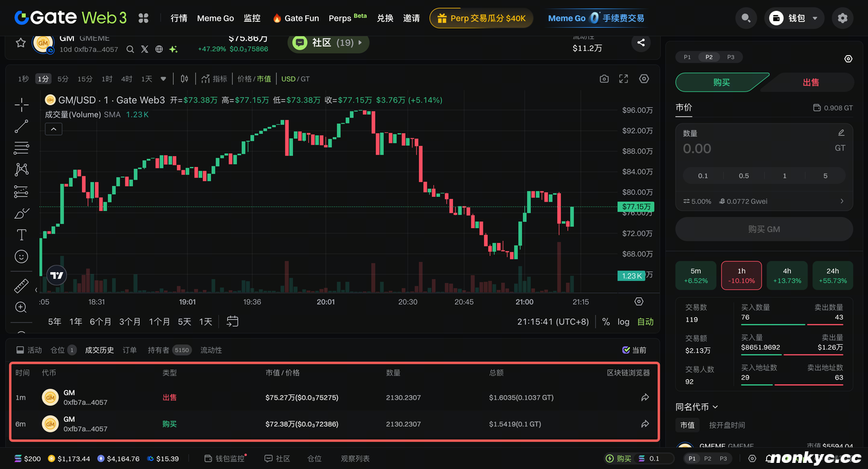Enter fullscreen chart mode

pyautogui.click(x=624, y=79)
